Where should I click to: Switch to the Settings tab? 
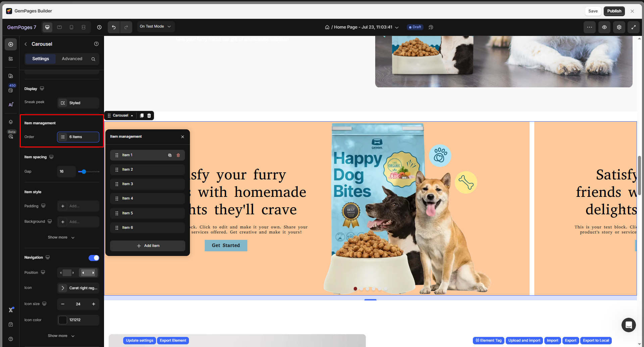41,59
